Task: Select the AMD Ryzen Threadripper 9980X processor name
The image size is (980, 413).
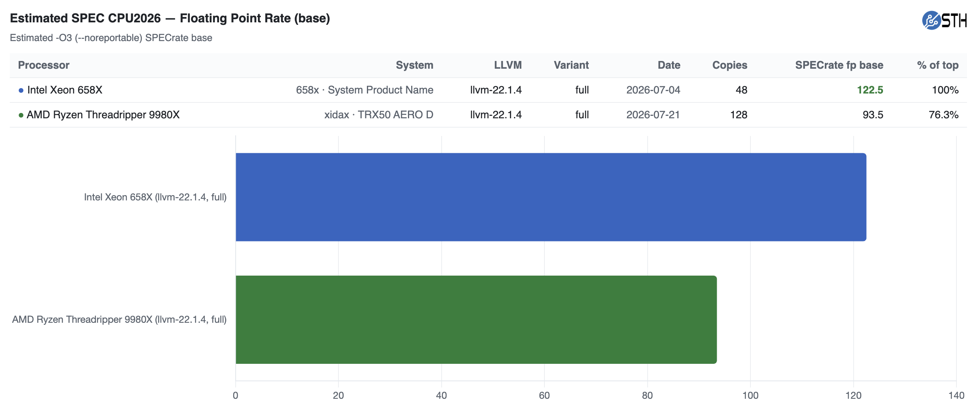Action: [103, 115]
